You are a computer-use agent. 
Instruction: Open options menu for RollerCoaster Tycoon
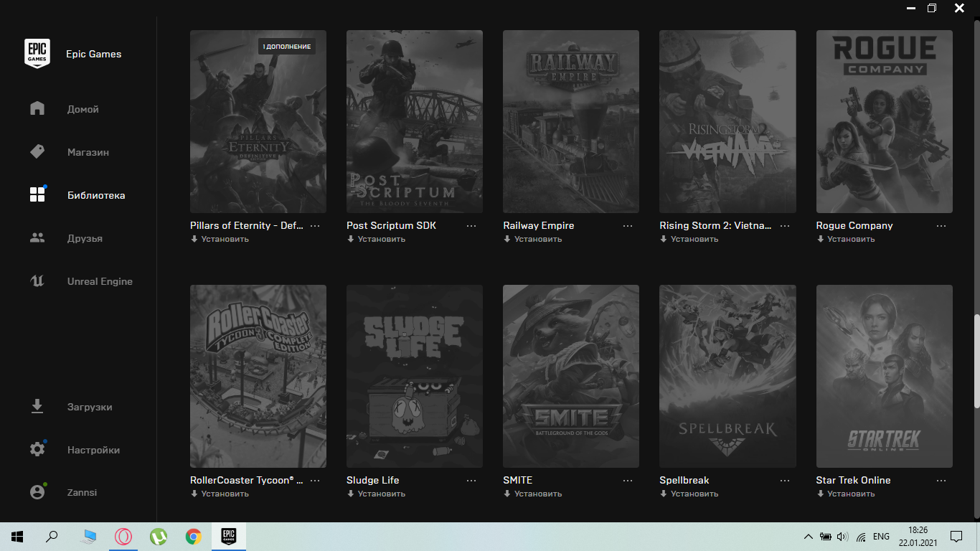pyautogui.click(x=315, y=480)
